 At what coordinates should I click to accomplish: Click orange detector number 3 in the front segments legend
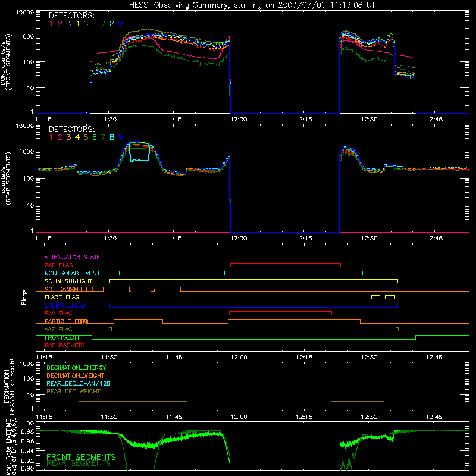click(x=68, y=24)
